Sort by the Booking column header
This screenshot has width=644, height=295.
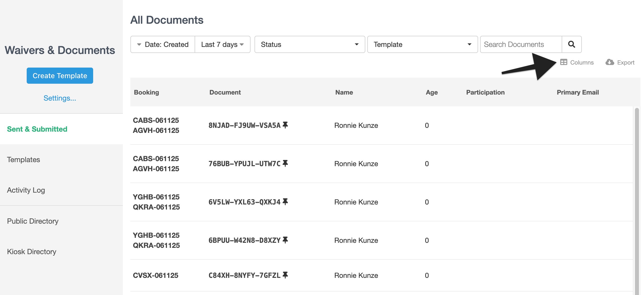tap(146, 92)
